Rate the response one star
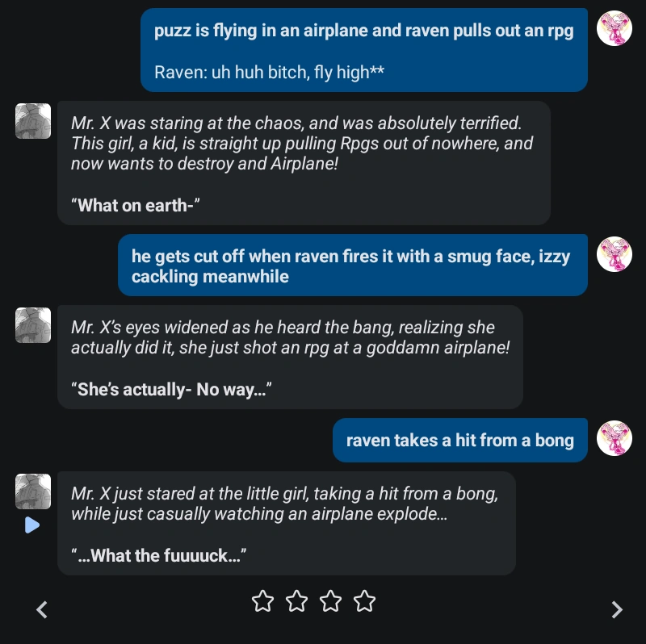Viewport: 646px width, 644px height. pos(262,600)
